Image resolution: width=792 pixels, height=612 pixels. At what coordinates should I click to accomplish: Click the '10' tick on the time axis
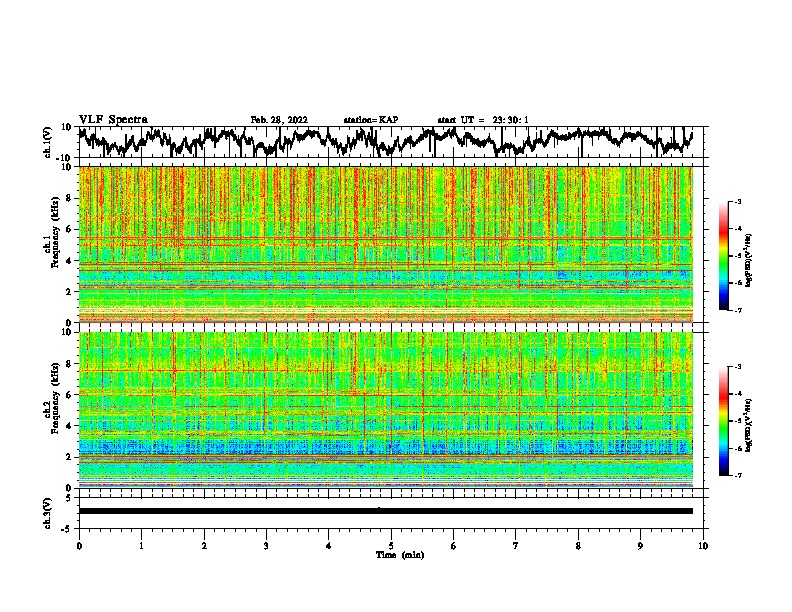pos(703,546)
